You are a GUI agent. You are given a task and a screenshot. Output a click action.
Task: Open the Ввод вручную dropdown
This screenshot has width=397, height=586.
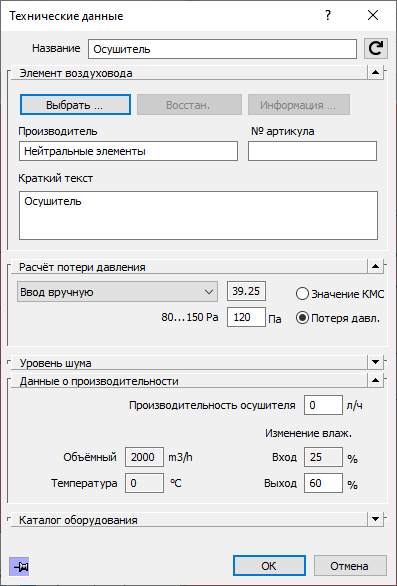click(117, 292)
